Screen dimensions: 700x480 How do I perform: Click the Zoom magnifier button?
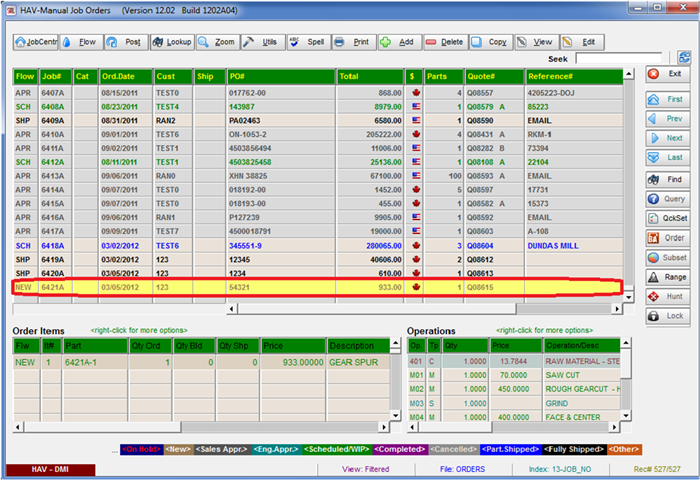coord(218,42)
